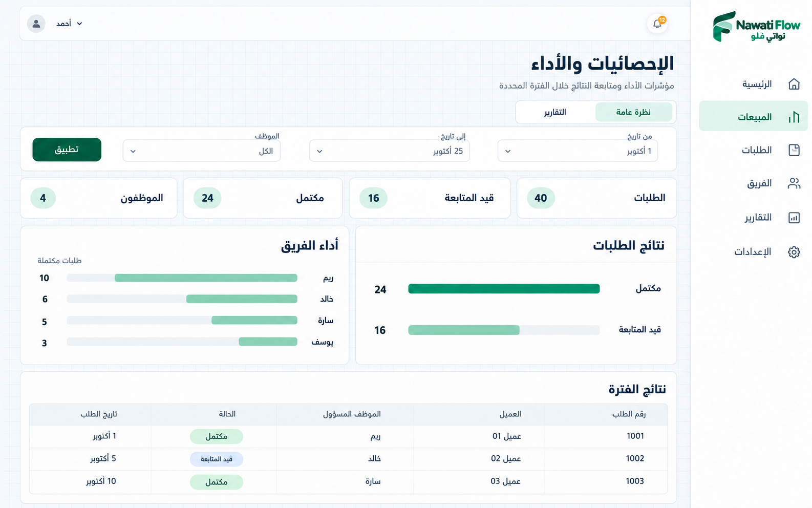
Task: Expand the أحمد user menu chevron
Action: [x=79, y=24]
